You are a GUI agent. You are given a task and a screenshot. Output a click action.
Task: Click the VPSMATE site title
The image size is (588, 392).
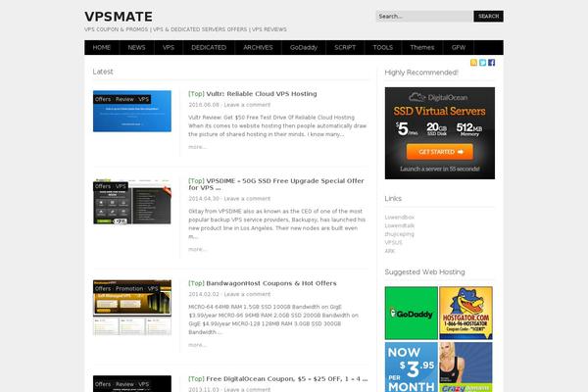(119, 17)
